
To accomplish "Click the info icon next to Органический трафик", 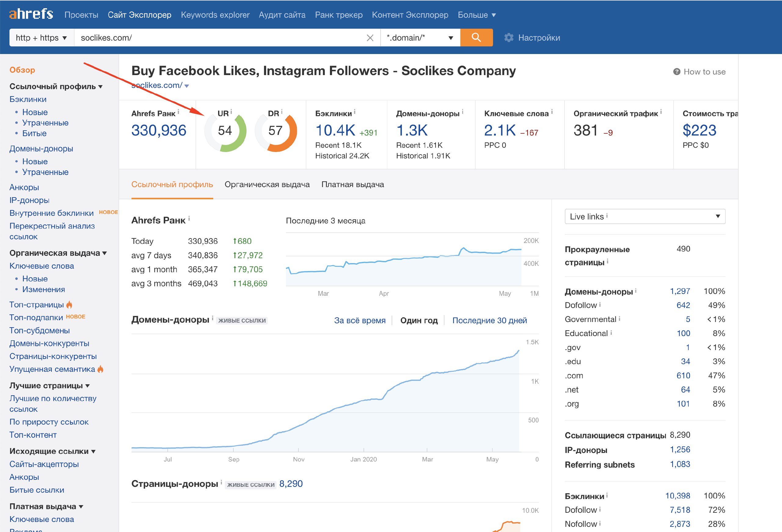I will click(661, 112).
